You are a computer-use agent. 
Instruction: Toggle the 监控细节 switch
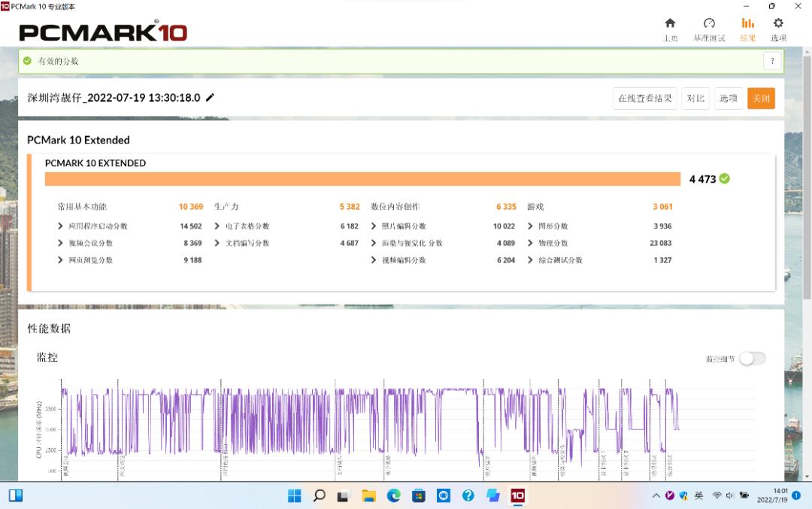(752, 359)
